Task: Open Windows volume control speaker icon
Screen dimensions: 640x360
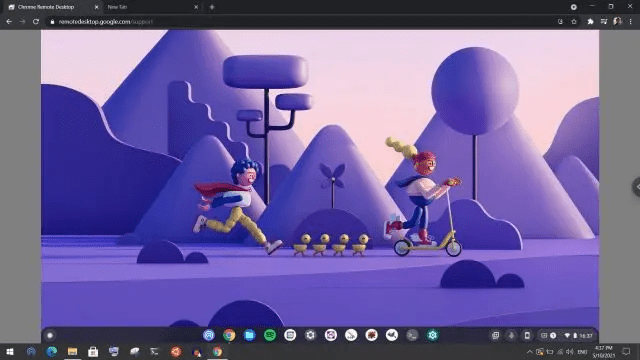Action: (x=570, y=352)
